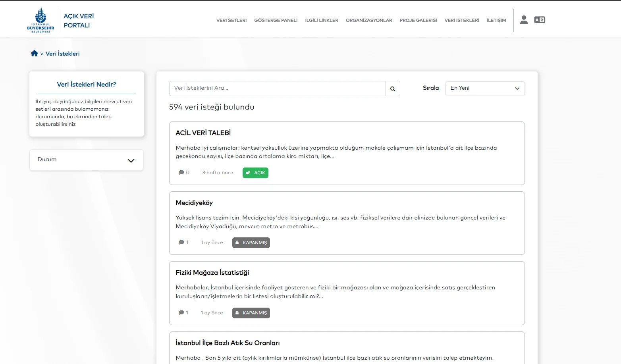621x364 pixels.
Task: Switch language with the translate icon
Action: point(540,20)
